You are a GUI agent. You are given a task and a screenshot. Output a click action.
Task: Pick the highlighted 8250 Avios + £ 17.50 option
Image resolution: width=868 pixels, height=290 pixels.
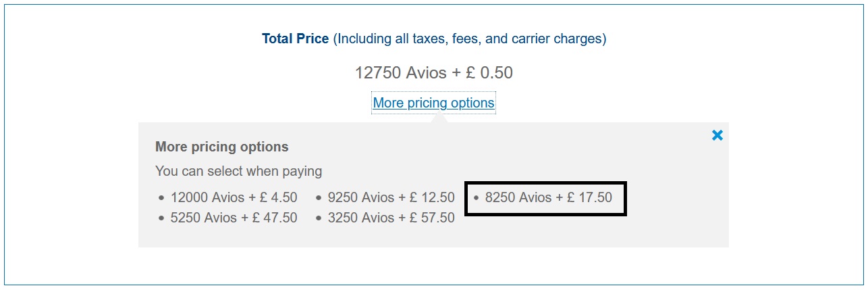548,197
